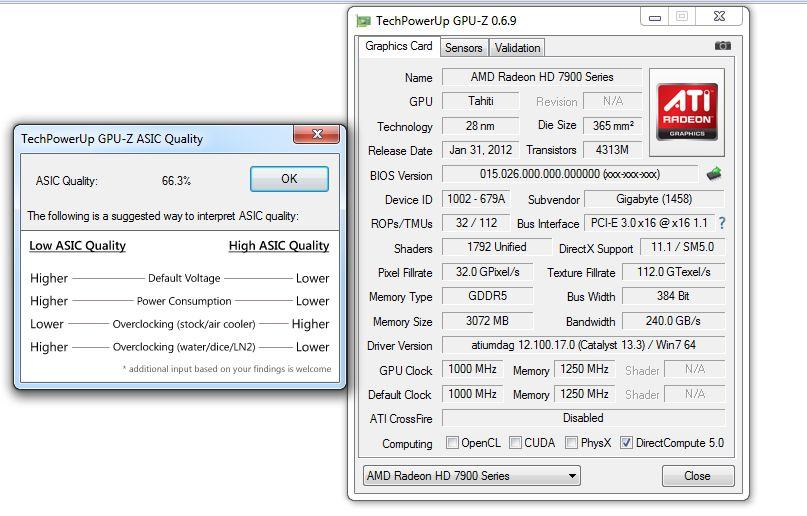Screen dimensions: 807x516
Task: Close the ASIC Quality dialog
Action: (x=317, y=134)
